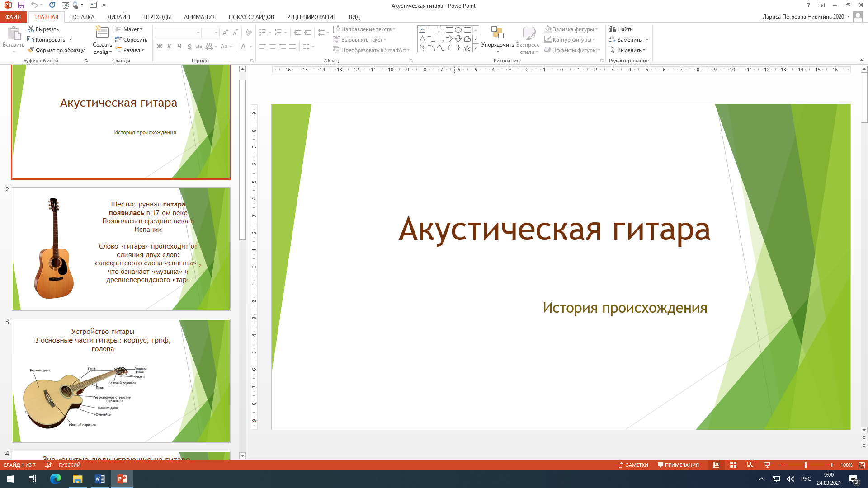The height and width of the screenshot is (488, 868).
Task: Select the right arrow shape in gallery
Action: point(449,39)
